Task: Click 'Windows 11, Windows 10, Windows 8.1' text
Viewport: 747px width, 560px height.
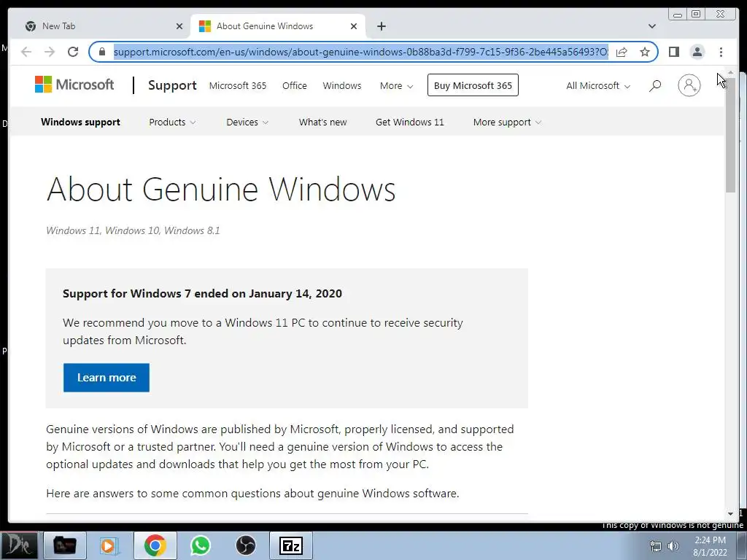Action: [x=133, y=230]
